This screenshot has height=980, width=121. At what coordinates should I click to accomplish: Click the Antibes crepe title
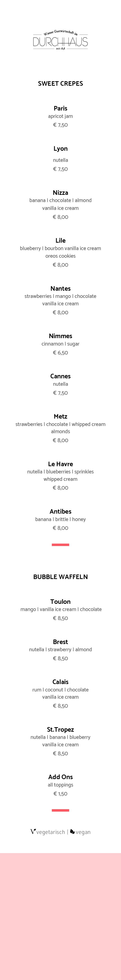point(60,511)
